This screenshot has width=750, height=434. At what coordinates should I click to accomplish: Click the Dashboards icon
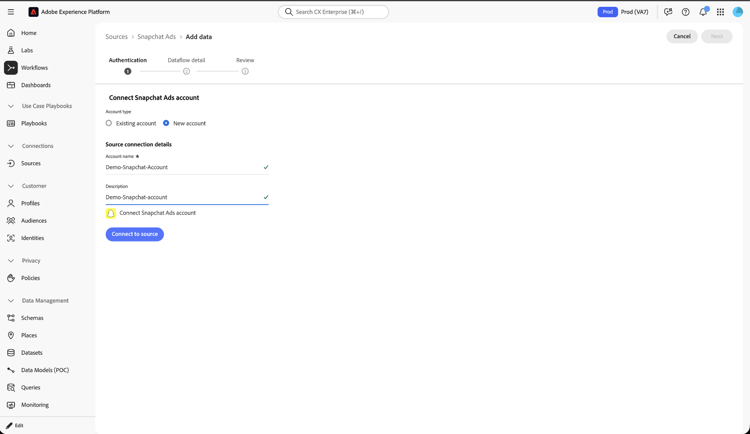(x=11, y=85)
